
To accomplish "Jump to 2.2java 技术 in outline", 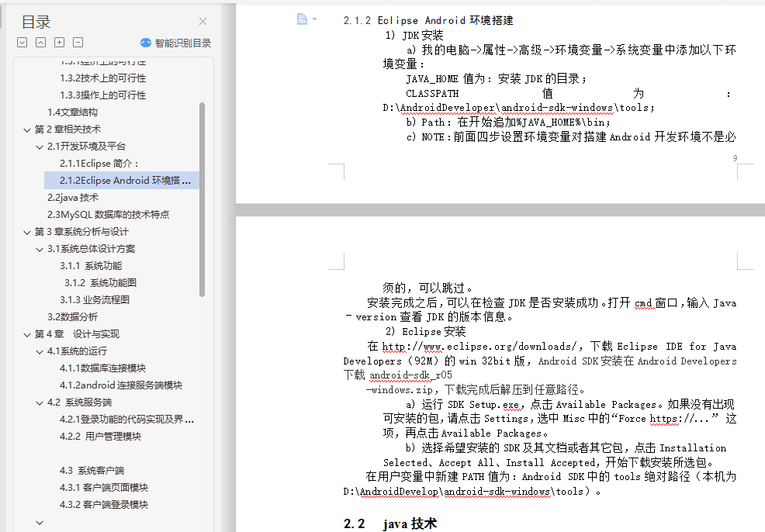I will click(x=73, y=198).
